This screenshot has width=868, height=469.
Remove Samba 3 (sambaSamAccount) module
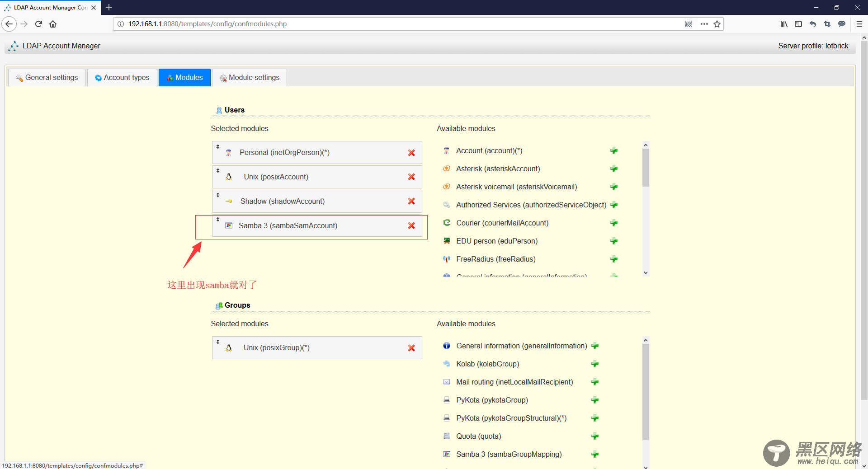(x=411, y=226)
